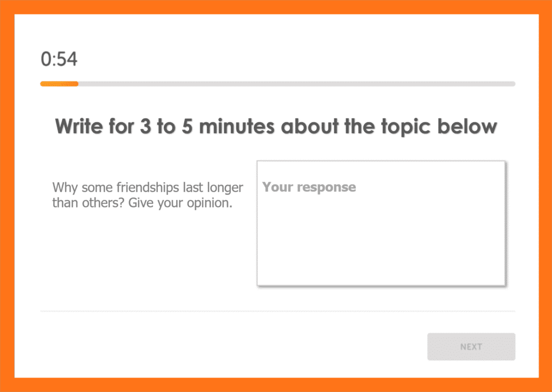The height and width of the screenshot is (392, 552).
Task: Click the word Write in the heading
Action: (x=79, y=126)
